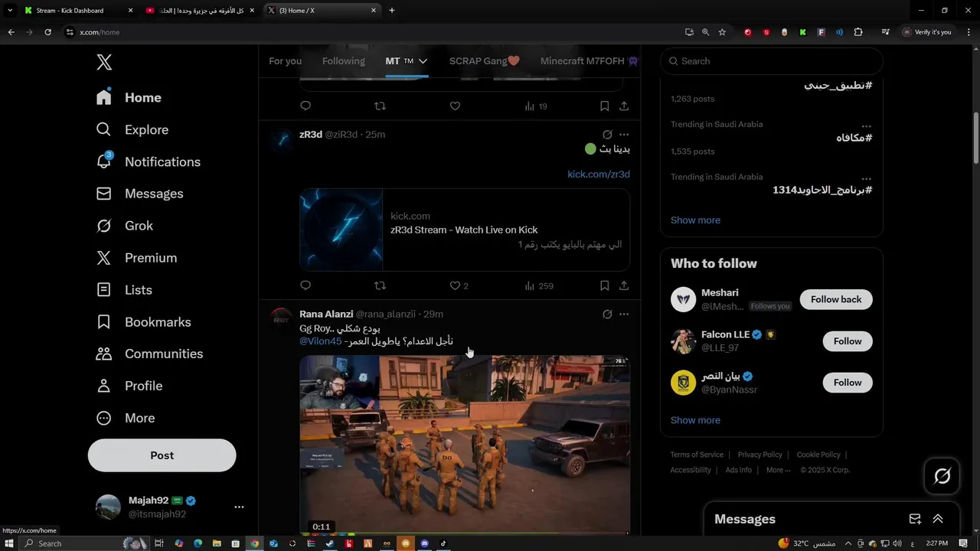Repost zR3d's kick stream post
980x551 pixels.
(380, 285)
